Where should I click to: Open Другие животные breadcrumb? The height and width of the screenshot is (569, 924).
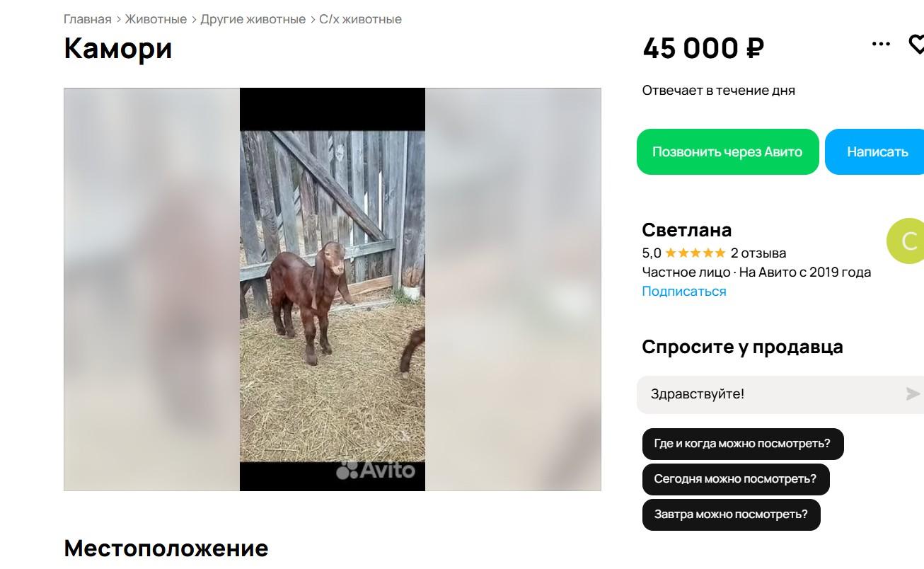pyautogui.click(x=253, y=19)
